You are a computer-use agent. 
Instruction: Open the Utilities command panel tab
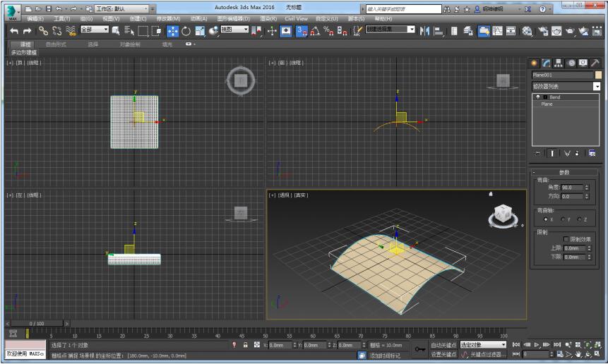(595, 63)
